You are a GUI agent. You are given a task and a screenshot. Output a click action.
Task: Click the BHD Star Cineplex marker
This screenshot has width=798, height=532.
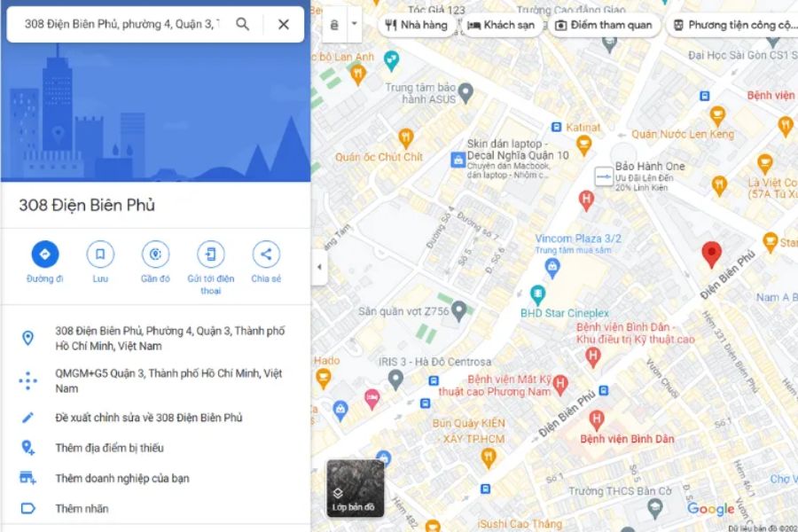[537, 294]
